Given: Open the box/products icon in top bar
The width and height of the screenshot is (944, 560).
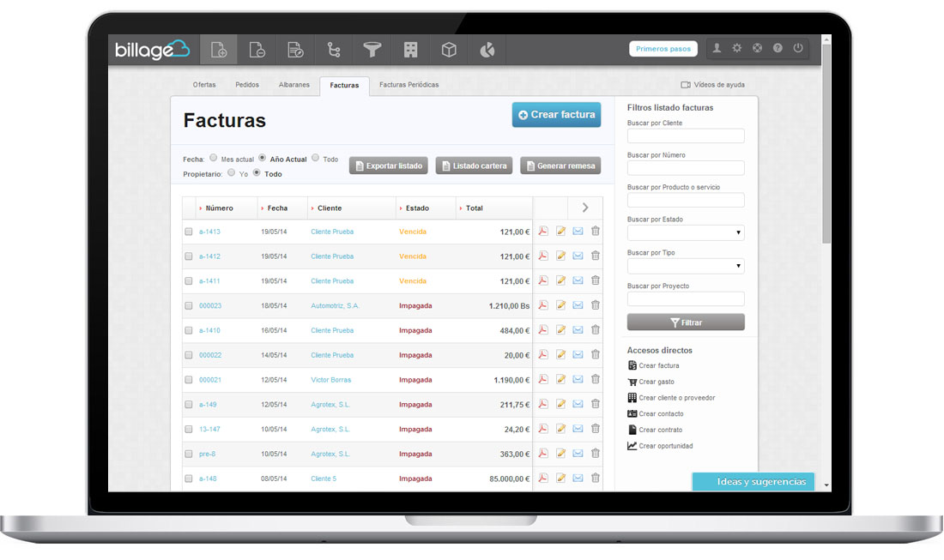Looking at the screenshot, I should coord(449,50).
